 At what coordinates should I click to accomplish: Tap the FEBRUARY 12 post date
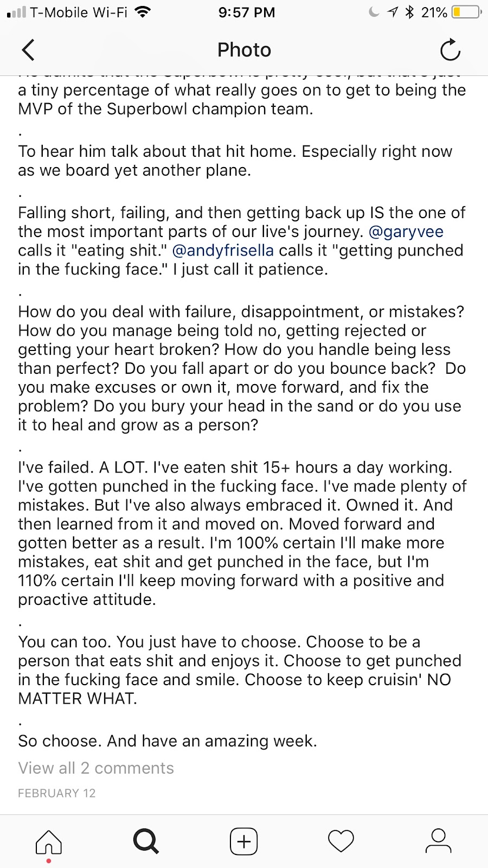[57, 793]
